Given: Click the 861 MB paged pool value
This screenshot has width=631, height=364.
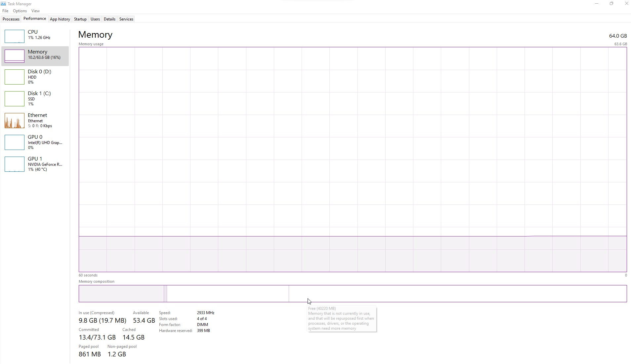Looking at the screenshot, I should click(90, 354).
